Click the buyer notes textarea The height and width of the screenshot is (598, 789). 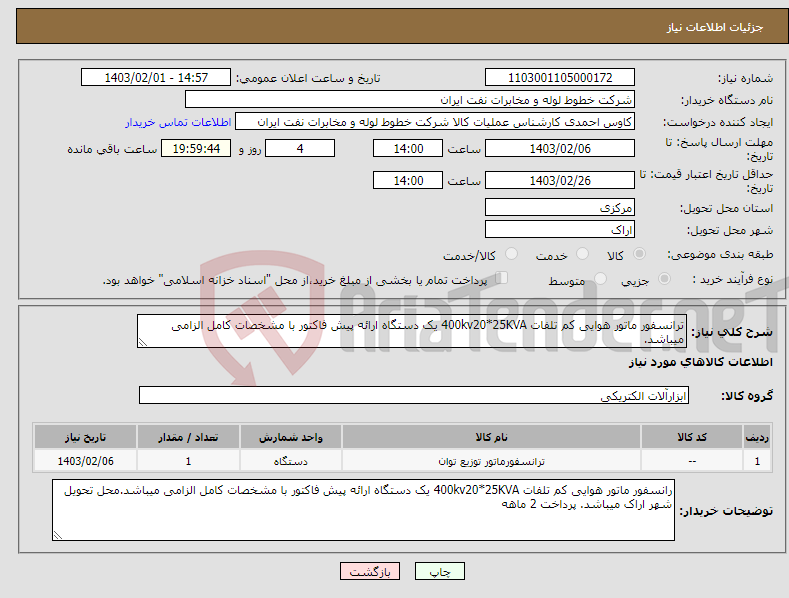tap(363, 510)
